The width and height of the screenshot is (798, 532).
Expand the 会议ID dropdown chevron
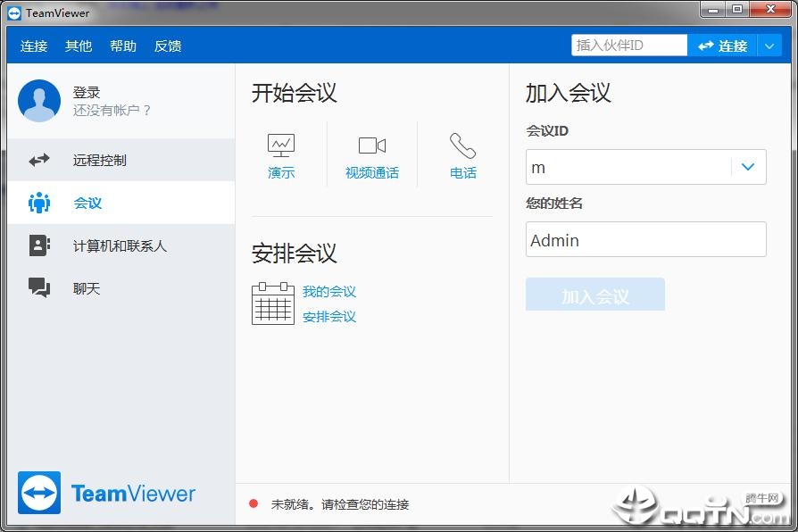748,167
